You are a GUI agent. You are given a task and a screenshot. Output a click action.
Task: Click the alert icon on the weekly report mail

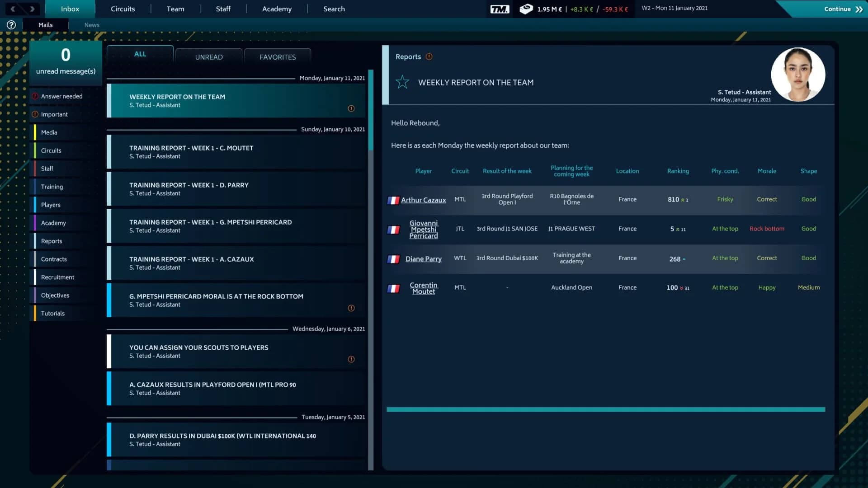point(351,108)
